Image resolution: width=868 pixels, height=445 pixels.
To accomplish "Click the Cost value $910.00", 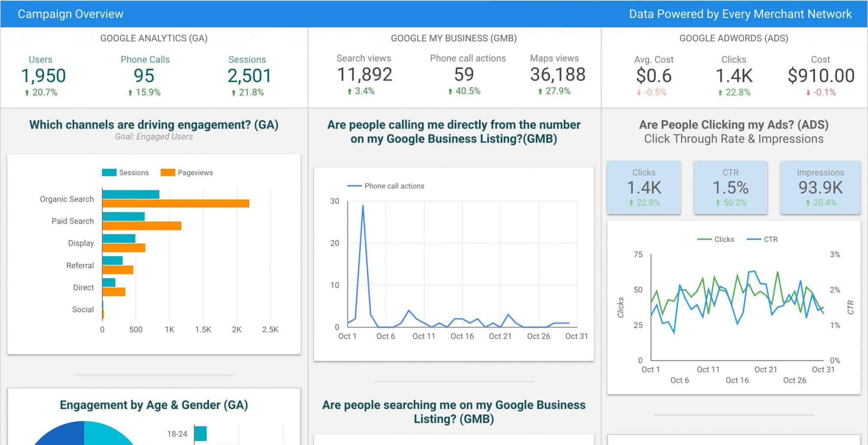I will pos(821,76).
